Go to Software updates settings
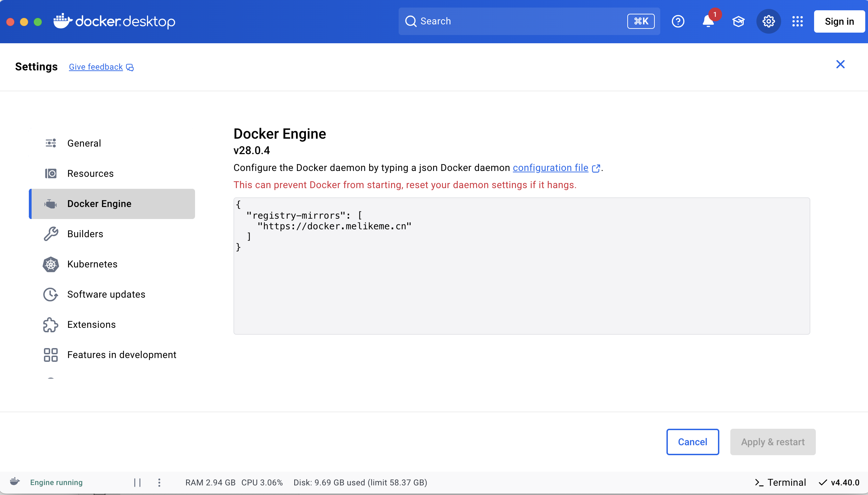Viewport: 868px width, 495px height. click(106, 294)
